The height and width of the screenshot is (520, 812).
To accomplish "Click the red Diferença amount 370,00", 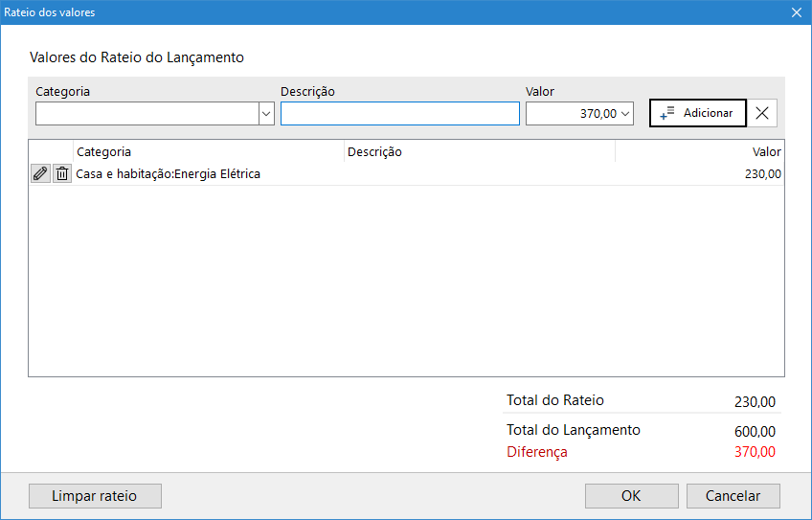I will click(x=755, y=452).
